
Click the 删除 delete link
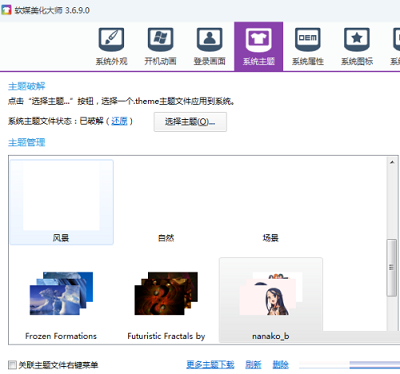280,365
